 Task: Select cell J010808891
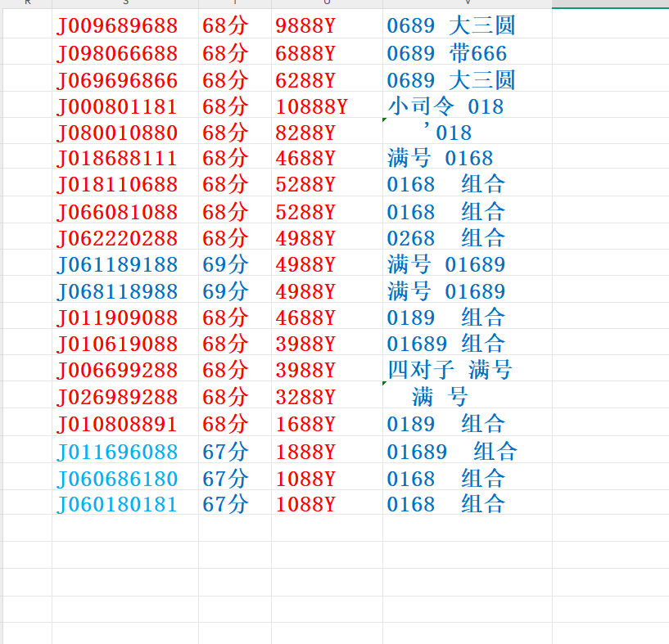coord(125,422)
